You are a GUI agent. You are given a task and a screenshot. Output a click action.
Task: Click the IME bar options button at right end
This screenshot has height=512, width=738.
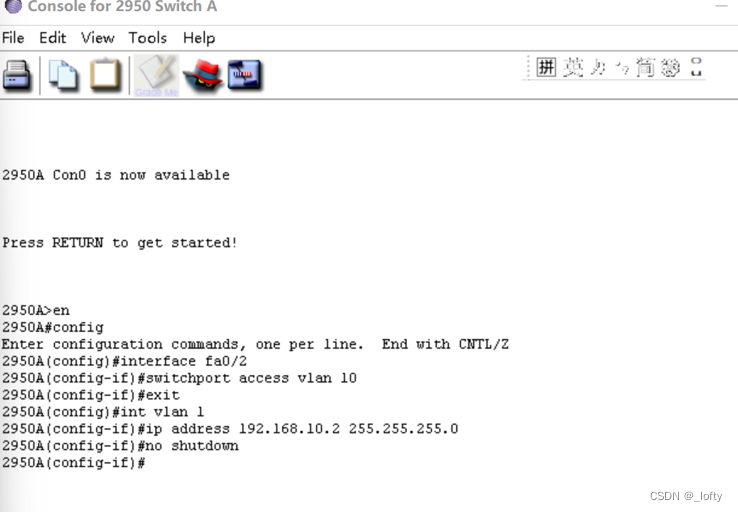pos(696,68)
